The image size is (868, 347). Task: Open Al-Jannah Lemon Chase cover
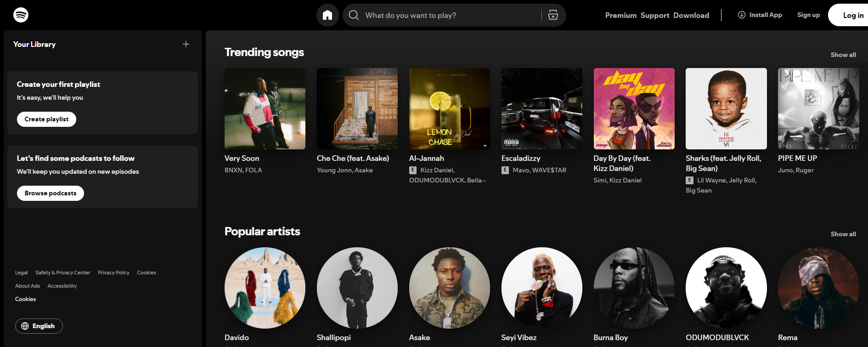coord(450,108)
